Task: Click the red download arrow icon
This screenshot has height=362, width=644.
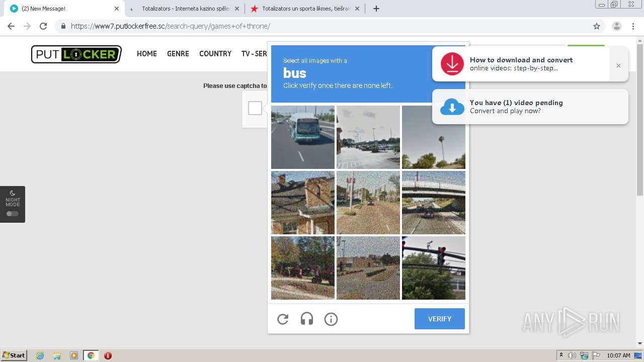Action: (x=452, y=64)
